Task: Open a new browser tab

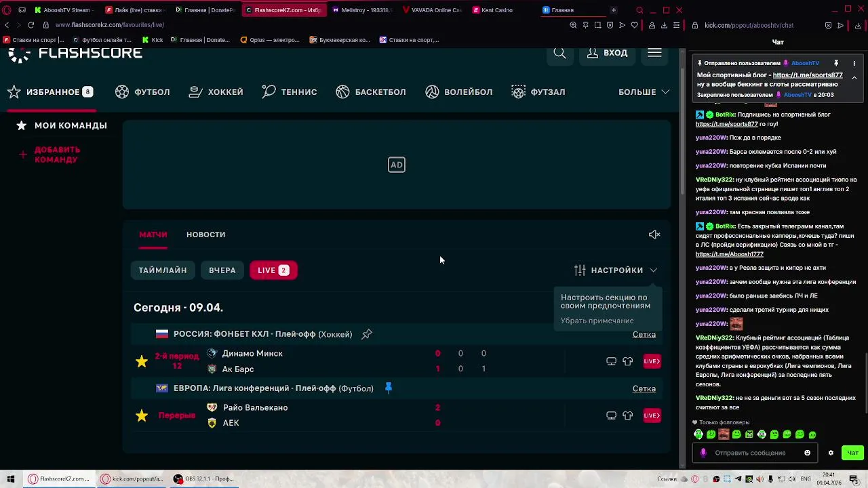Action: 613,10
